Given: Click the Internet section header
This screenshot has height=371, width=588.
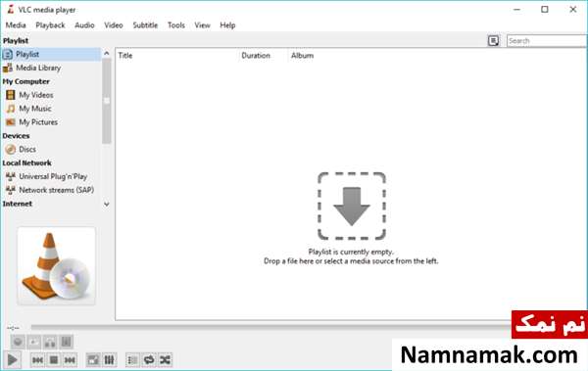Looking at the screenshot, I should (x=18, y=204).
